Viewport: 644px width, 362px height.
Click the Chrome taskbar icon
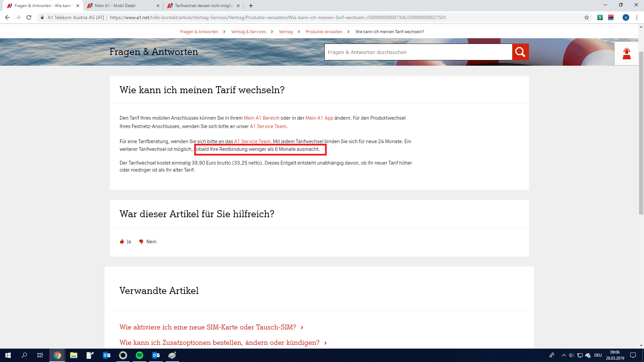point(57,355)
